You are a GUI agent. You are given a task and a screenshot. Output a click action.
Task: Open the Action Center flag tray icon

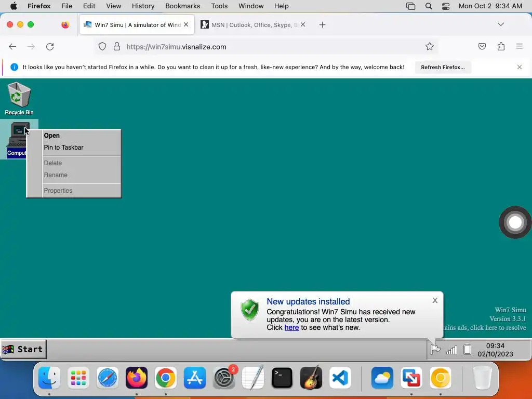(x=435, y=349)
